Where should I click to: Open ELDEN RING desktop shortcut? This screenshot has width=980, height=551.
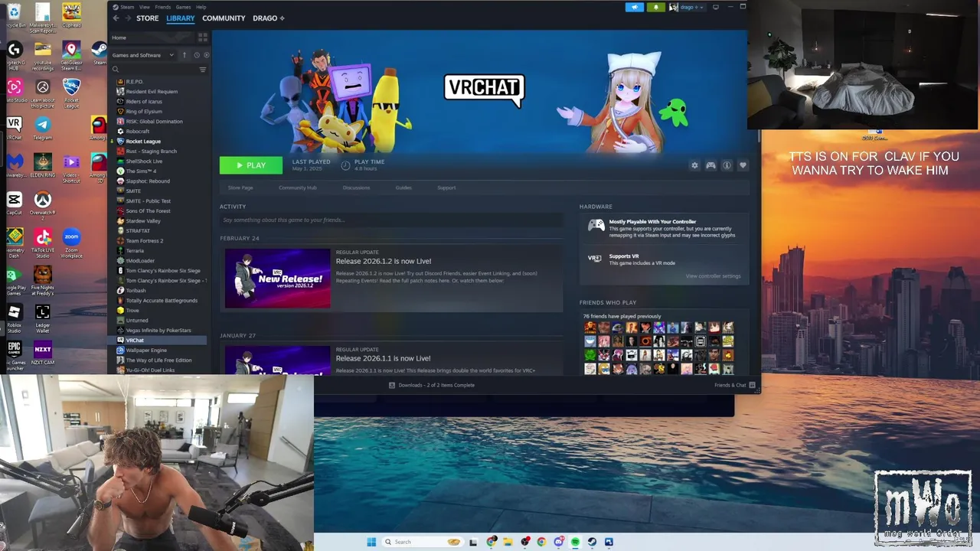click(43, 166)
